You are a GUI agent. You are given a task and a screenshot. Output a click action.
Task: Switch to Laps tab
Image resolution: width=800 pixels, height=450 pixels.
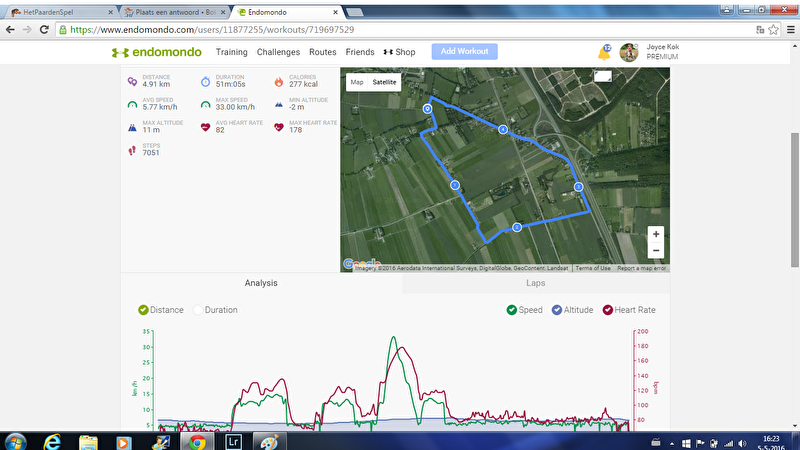point(536,283)
